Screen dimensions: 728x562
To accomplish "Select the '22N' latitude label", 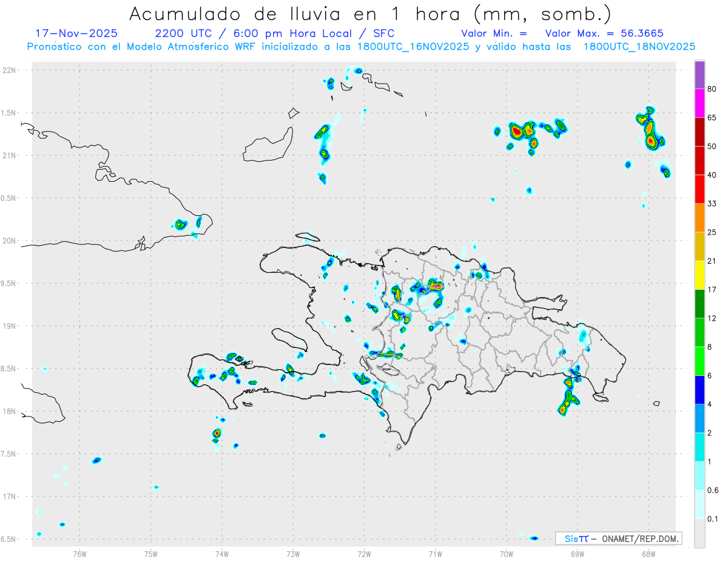I will (10, 70).
